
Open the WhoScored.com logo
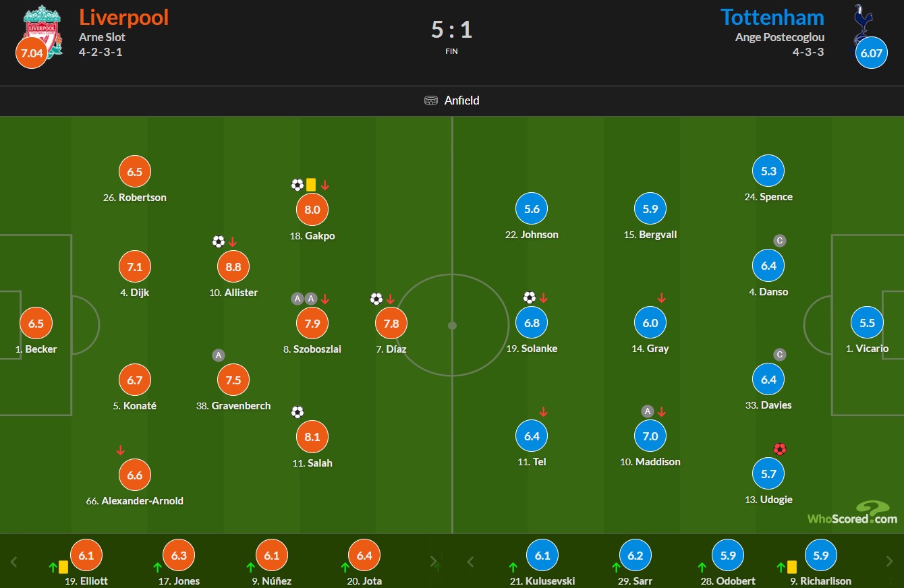[x=853, y=513]
